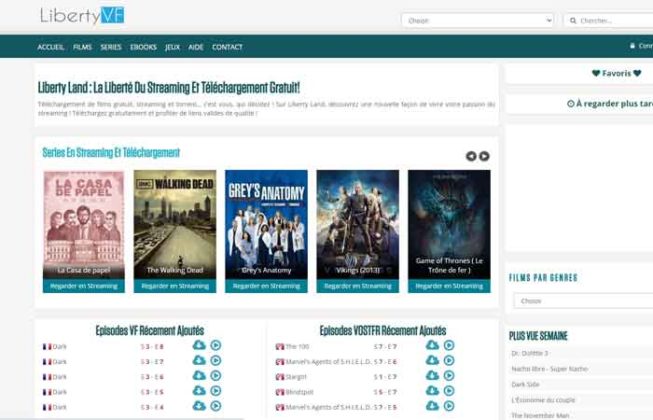Open the Favoris list
The height and width of the screenshot is (420, 653).
[x=616, y=73]
